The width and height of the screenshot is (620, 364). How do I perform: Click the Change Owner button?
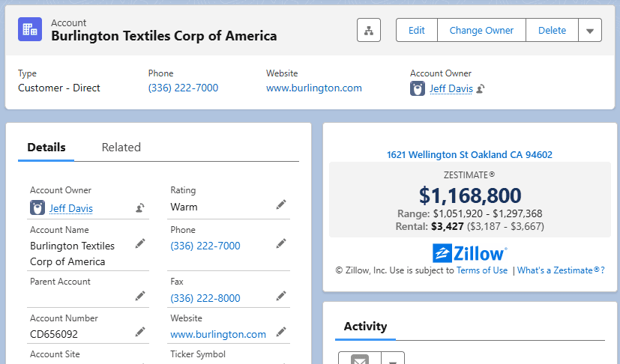[481, 30]
